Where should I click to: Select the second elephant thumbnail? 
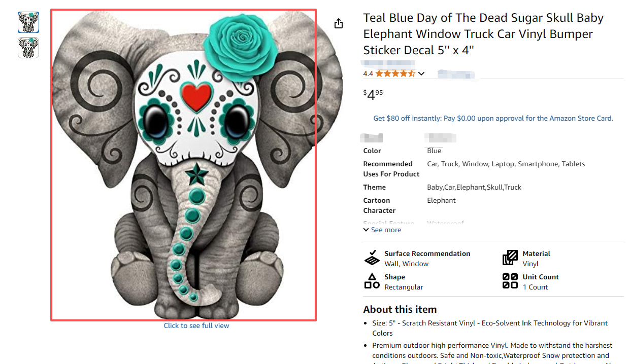pyautogui.click(x=28, y=48)
